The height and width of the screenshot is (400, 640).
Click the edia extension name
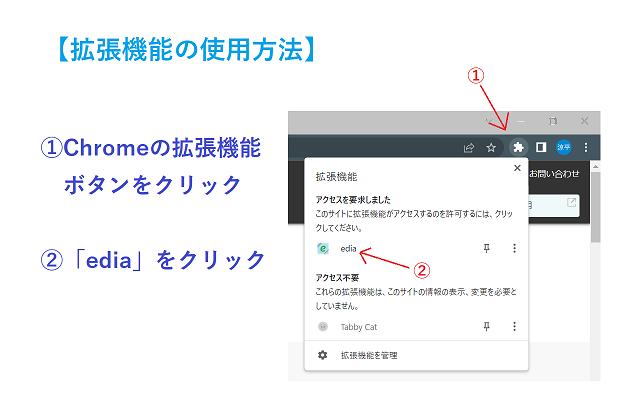348,248
